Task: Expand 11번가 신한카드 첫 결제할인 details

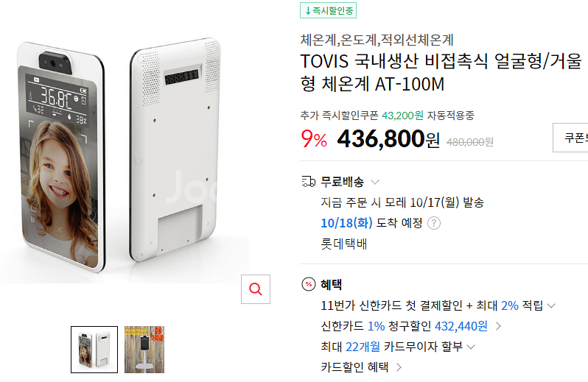Action: point(551,305)
